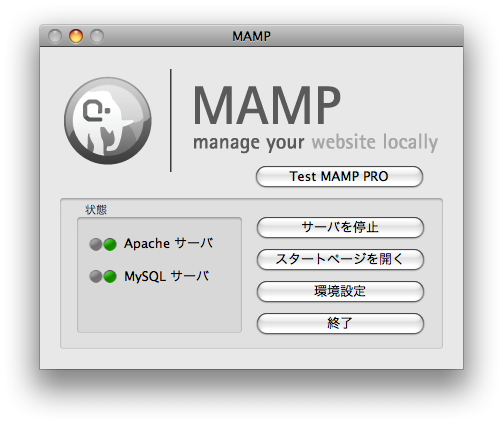Image resolution: width=503 pixels, height=424 pixels.
Task: Click the gray zoom window button
Action: coord(97,36)
